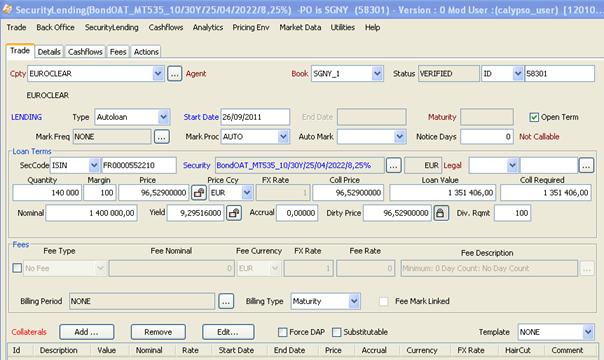Open the Pricing Env menu
Viewport: 604px width, 360px height.
point(251,27)
